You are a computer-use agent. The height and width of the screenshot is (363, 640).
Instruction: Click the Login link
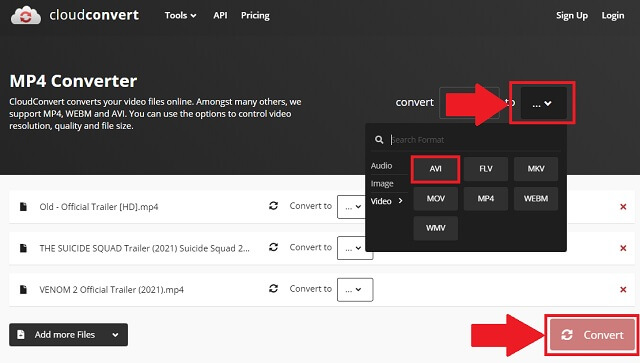[x=613, y=16]
